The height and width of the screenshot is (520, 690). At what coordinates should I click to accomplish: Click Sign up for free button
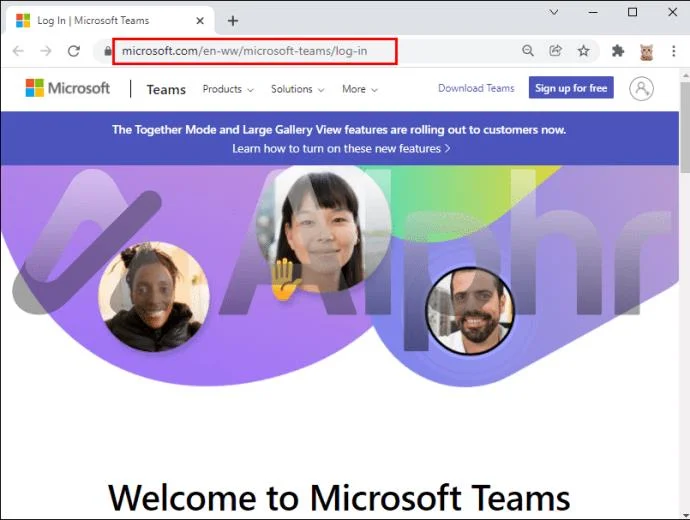(571, 88)
